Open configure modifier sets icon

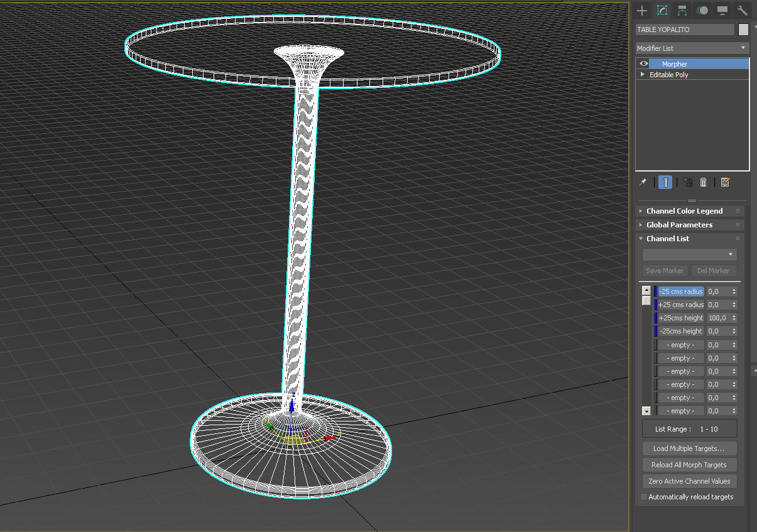pyautogui.click(x=726, y=182)
